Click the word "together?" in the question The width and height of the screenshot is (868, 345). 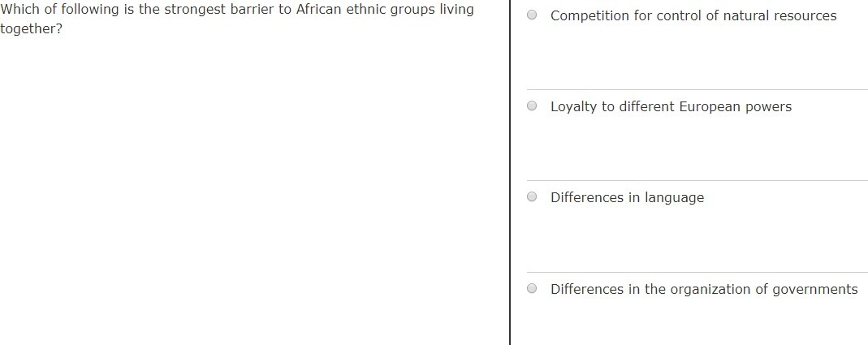[x=31, y=28]
